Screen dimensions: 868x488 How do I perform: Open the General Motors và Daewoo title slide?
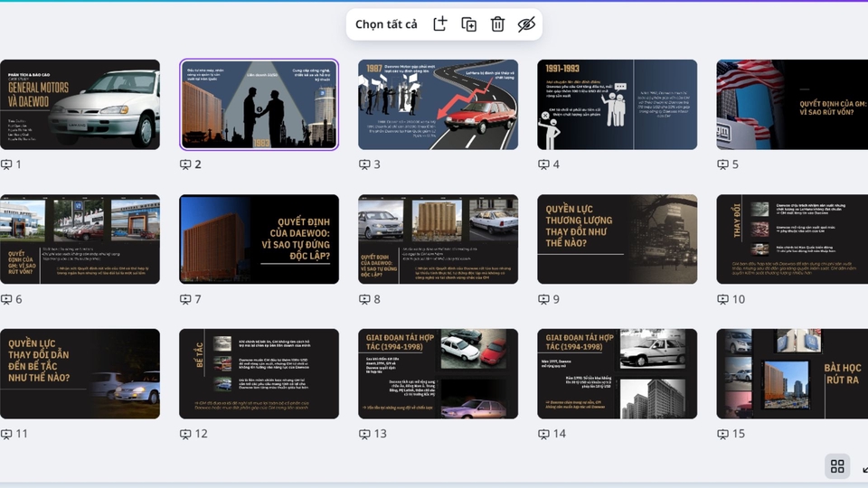pos(80,105)
